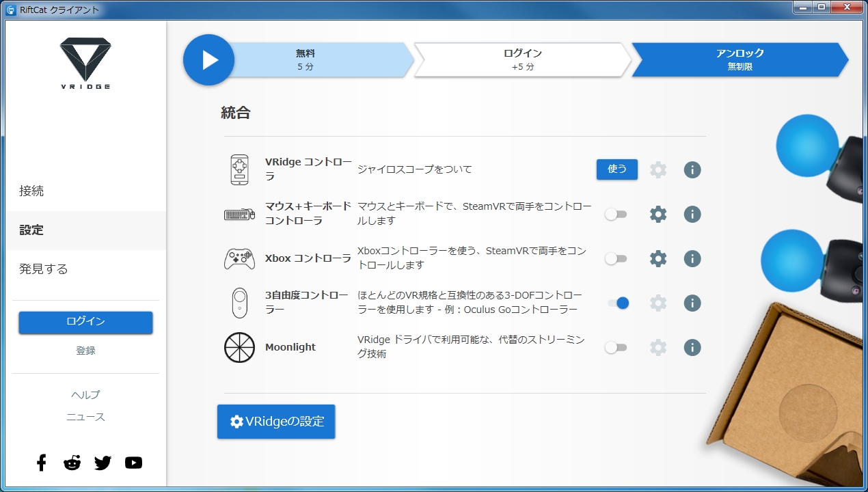Open the Facebook icon link
The image size is (868, 492).
pos(42,463)
